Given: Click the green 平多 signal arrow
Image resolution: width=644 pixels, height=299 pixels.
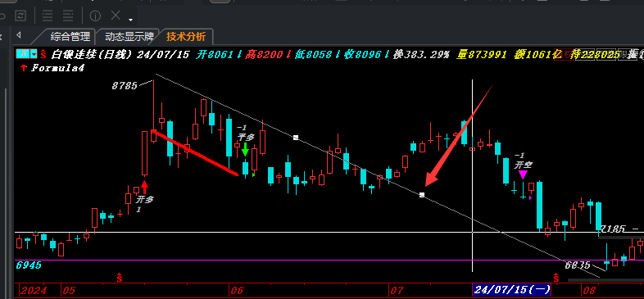Looking at the screenshot, I should tap(245, 149).
